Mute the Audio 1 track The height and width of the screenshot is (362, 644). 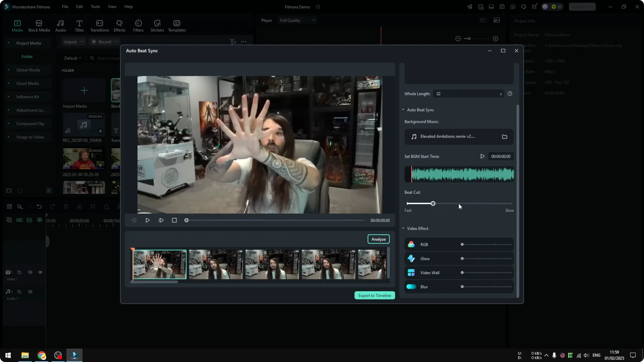30,292
